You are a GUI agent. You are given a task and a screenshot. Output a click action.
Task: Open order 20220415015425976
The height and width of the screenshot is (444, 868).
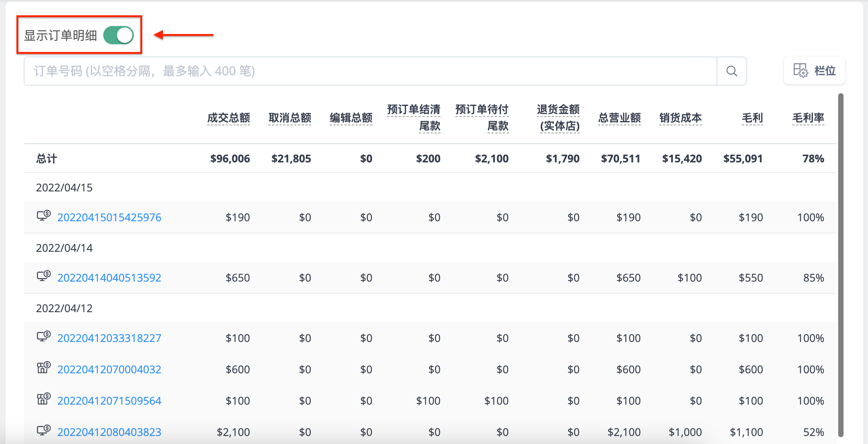(109, 217)
